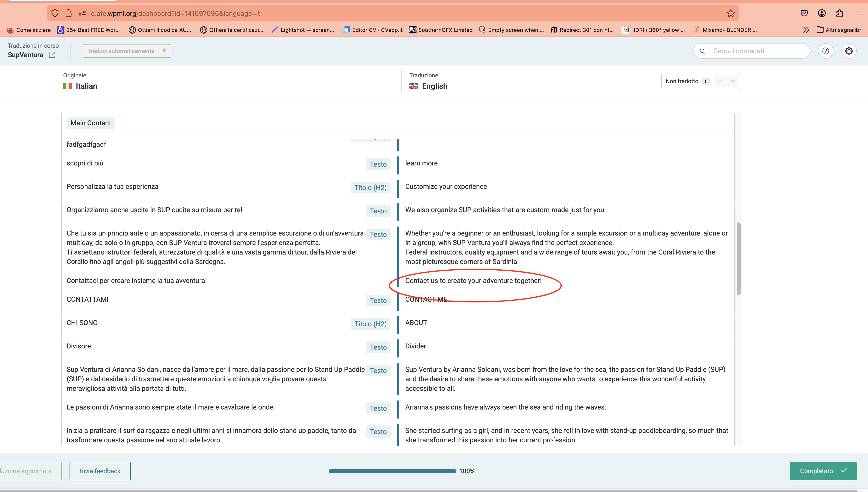Click the address bar URL

coord(175,14)
